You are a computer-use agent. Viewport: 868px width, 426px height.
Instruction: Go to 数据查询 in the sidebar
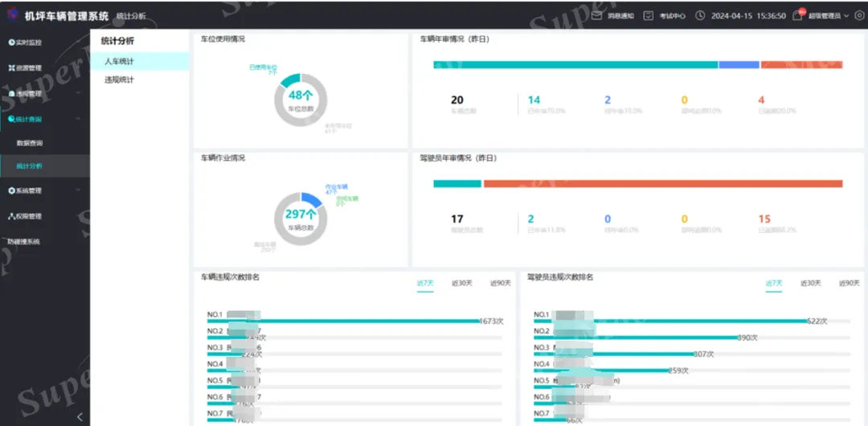pos(30,143)
